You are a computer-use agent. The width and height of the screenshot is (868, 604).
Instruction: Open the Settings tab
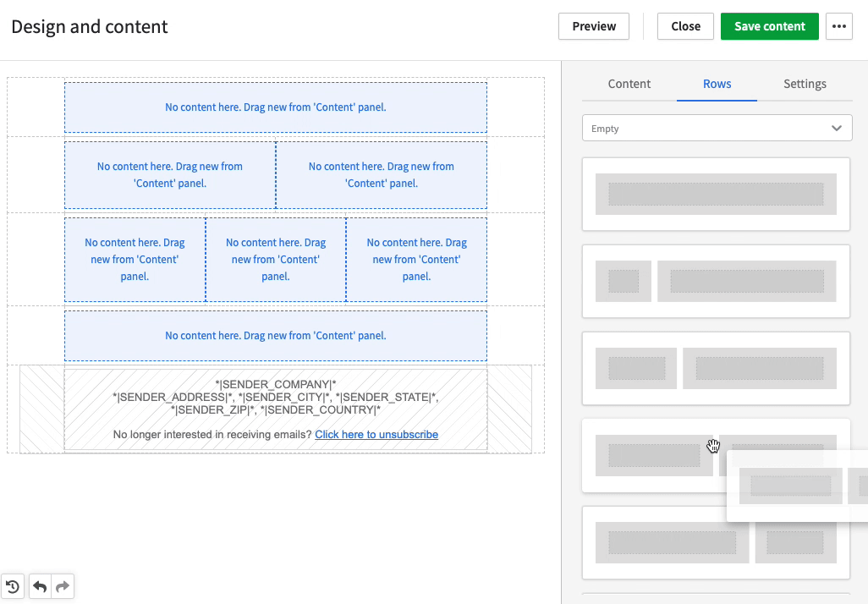(x=805, y=84)
